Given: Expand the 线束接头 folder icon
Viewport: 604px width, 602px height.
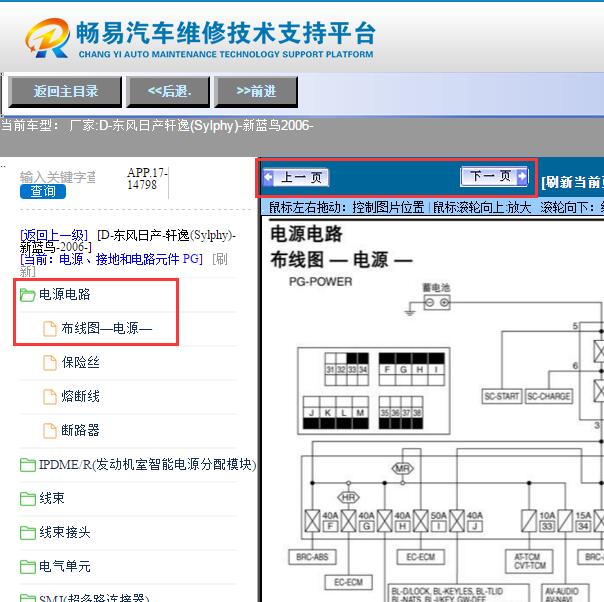Looking at the screenshot, I should [28, 533].
